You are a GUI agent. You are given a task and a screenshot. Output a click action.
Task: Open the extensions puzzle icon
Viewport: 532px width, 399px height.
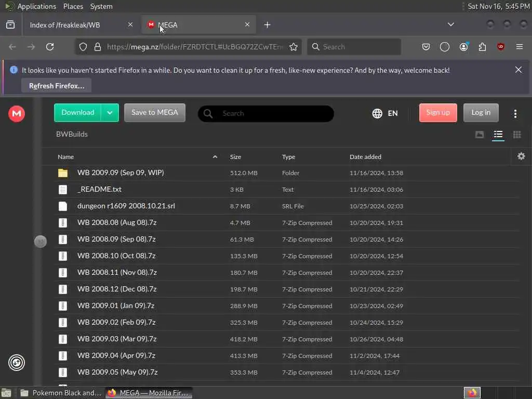(x=482, y=47)
